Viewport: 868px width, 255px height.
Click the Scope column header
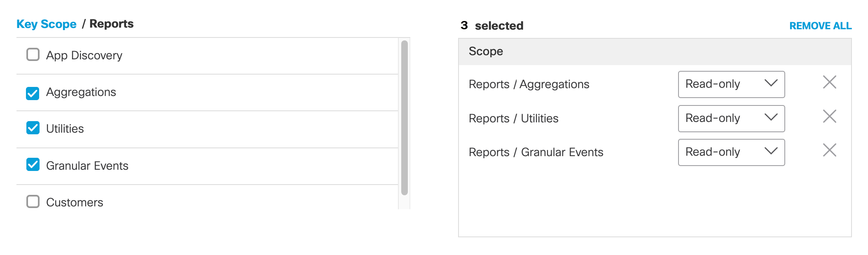(486, 51)
